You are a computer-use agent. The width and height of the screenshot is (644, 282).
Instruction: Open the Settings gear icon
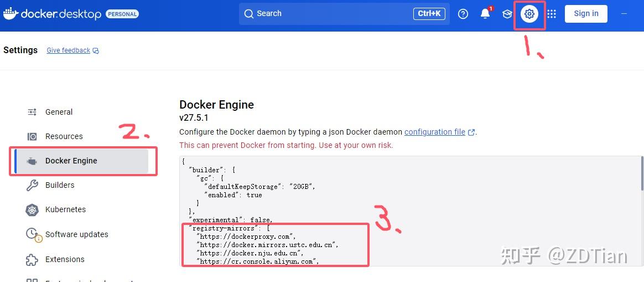pyautogui.click(x=529, y=14)
